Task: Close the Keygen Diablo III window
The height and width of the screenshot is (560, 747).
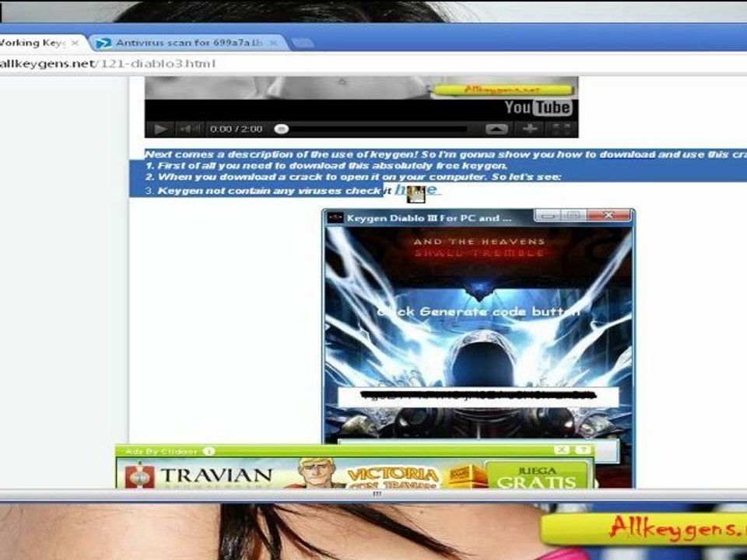Action: (608, 215)
